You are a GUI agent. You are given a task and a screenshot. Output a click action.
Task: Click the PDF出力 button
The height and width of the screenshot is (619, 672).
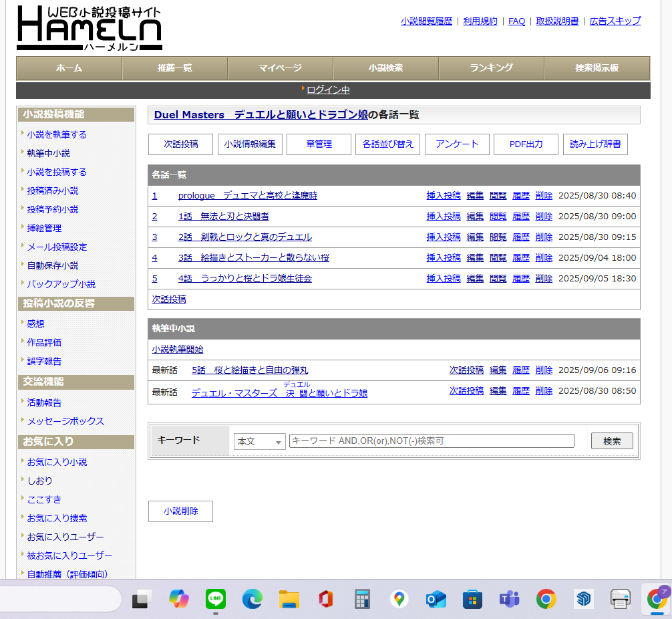pyautogui.click(x=526, y=144)
